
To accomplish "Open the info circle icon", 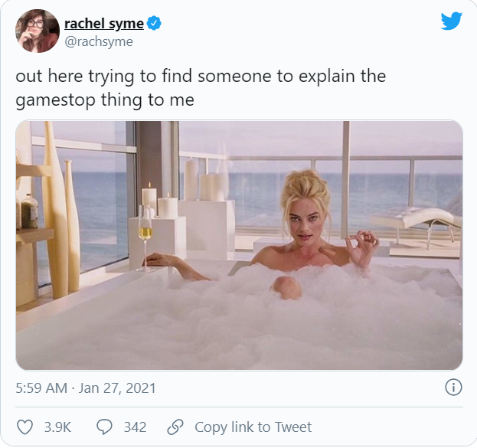I will click(452, 388).
